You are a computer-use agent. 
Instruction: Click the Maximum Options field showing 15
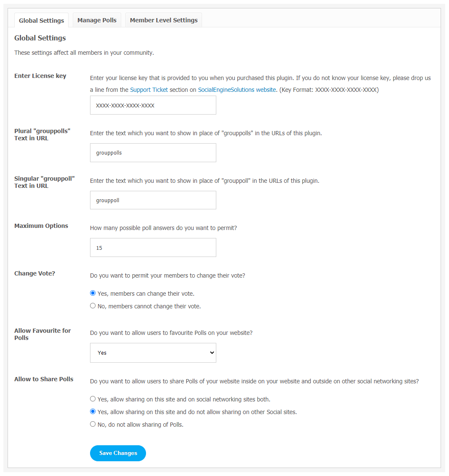(x=153, y=248)
